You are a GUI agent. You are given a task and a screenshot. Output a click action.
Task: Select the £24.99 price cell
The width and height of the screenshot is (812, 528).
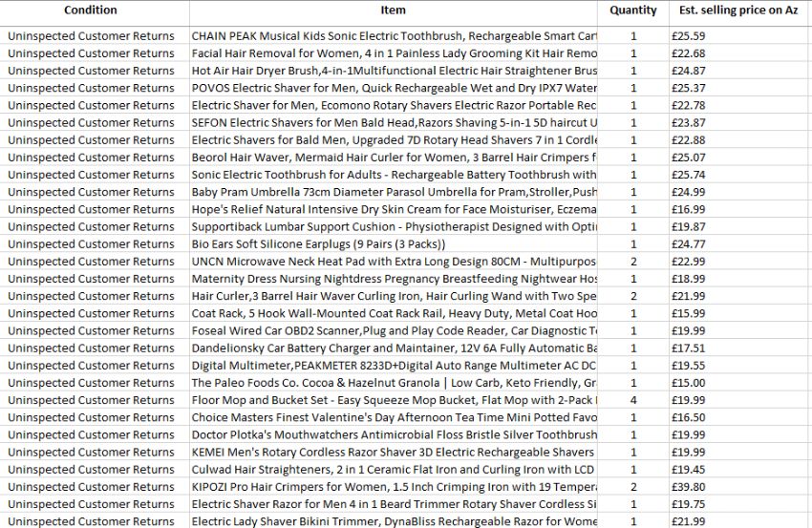point(740,192)
